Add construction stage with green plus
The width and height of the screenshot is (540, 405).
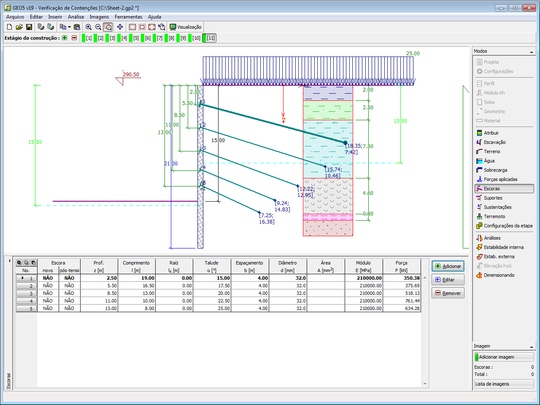tap(64, 38)
